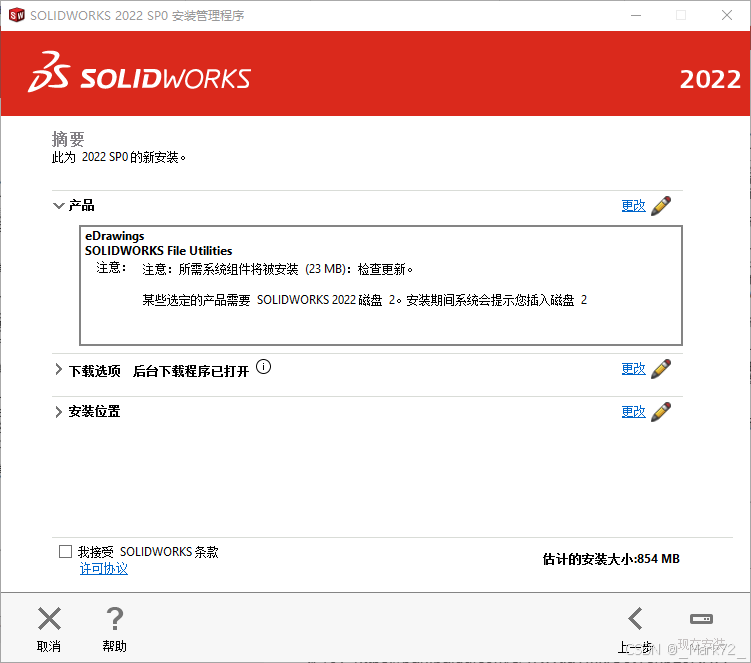This screenshot has height=663, width=751.
Task: Click the 摘要 heading
Action: [x=68, y=139]
